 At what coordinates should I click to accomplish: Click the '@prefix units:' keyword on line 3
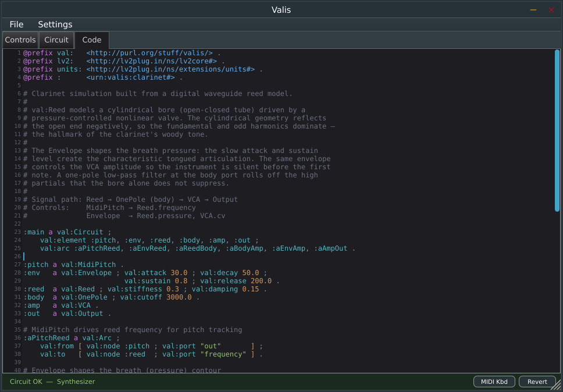pos(52,69)
